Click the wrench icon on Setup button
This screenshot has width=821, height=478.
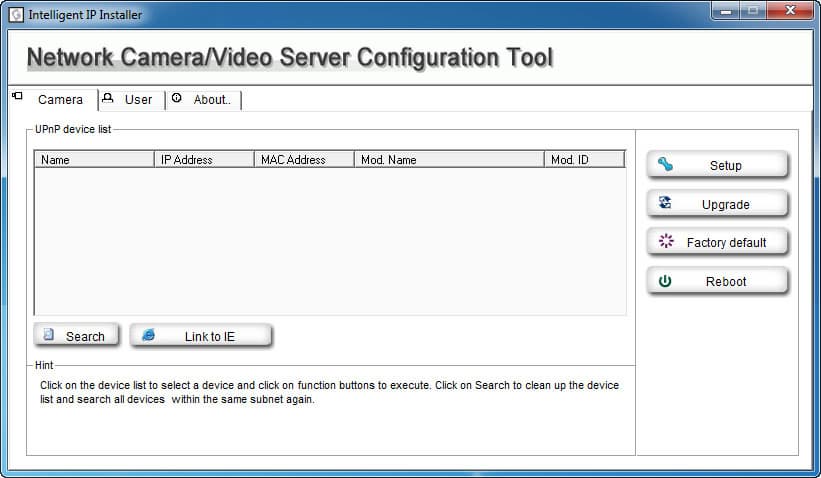point(665,164)
